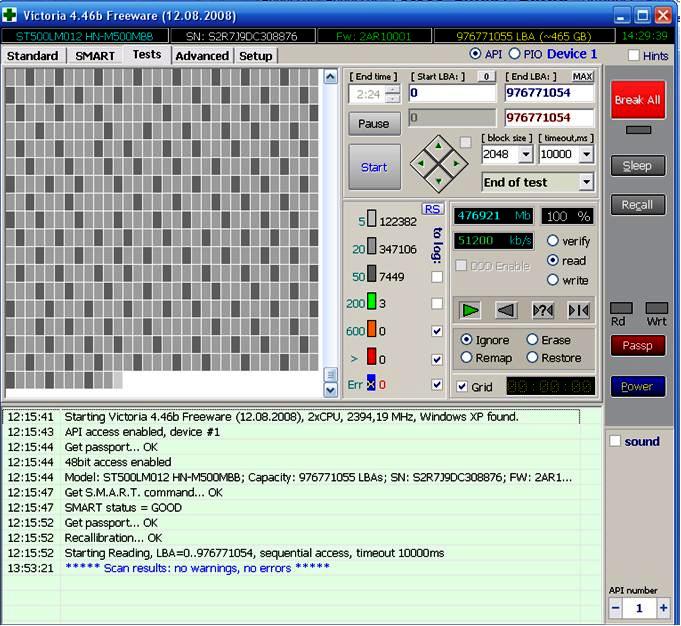Enable the Hints checkbox
This screenshot has height=626, width=681.
(x=633, y=55)
